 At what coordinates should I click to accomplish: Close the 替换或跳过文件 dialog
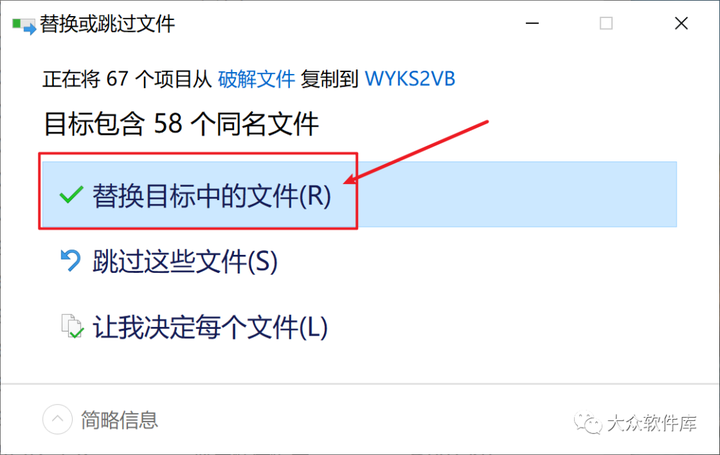coord(681,23)
